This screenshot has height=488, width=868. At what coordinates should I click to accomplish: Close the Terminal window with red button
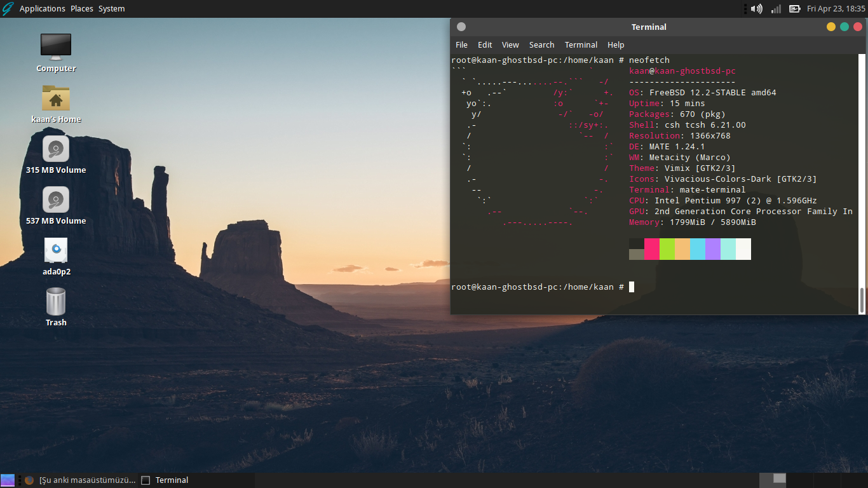[858, 27]
